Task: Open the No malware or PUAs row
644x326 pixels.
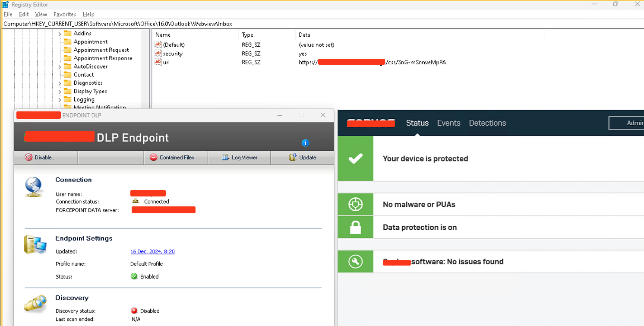Action: click(x=491, y=204)
